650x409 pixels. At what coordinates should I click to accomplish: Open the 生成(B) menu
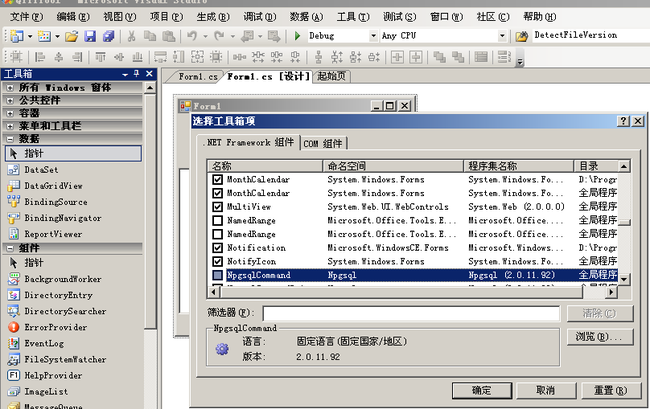coord(213,17)
